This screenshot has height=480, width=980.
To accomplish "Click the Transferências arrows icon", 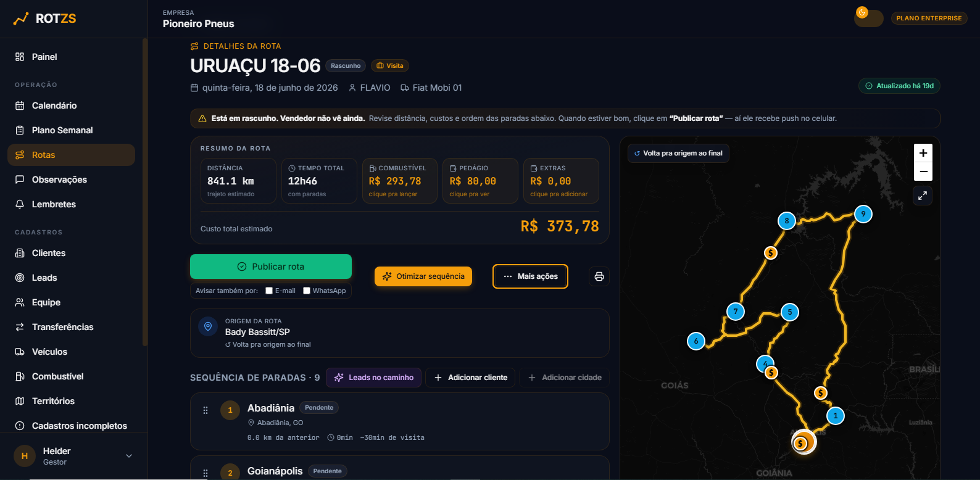I will pos(20,327).
